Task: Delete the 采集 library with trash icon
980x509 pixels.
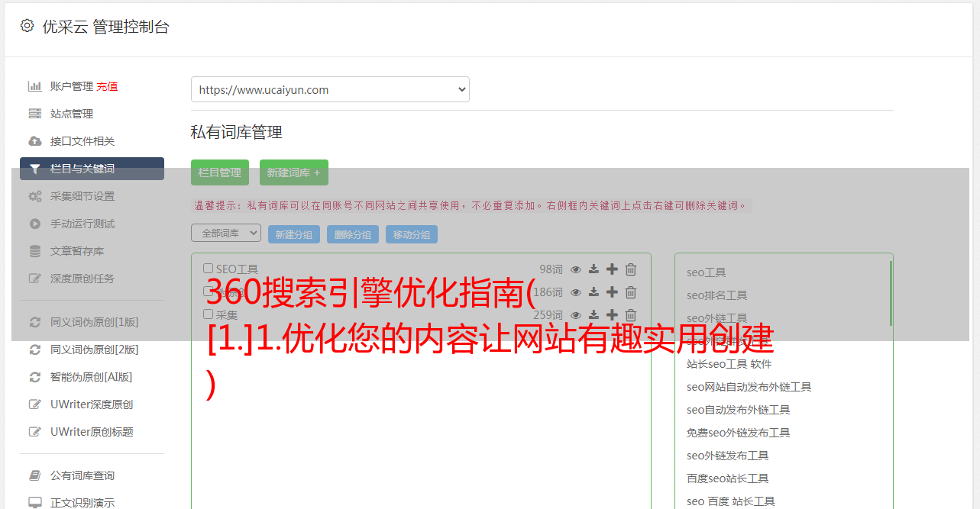Action: click(631, 315)
